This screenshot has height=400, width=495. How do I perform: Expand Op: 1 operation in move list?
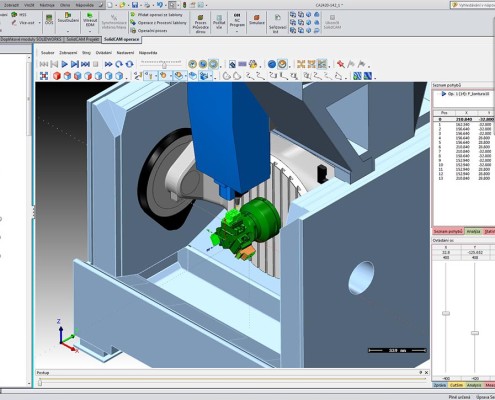[443, 94]
